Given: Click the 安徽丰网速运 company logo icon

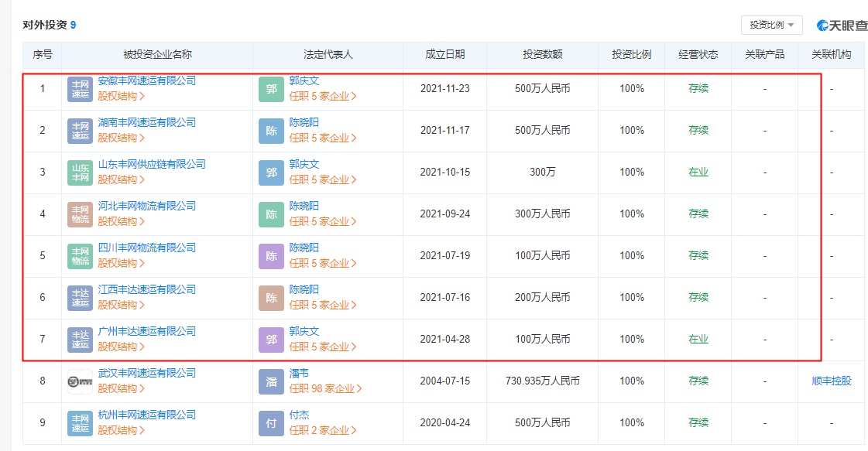Looking at the screenshot, I should point(80,89).
